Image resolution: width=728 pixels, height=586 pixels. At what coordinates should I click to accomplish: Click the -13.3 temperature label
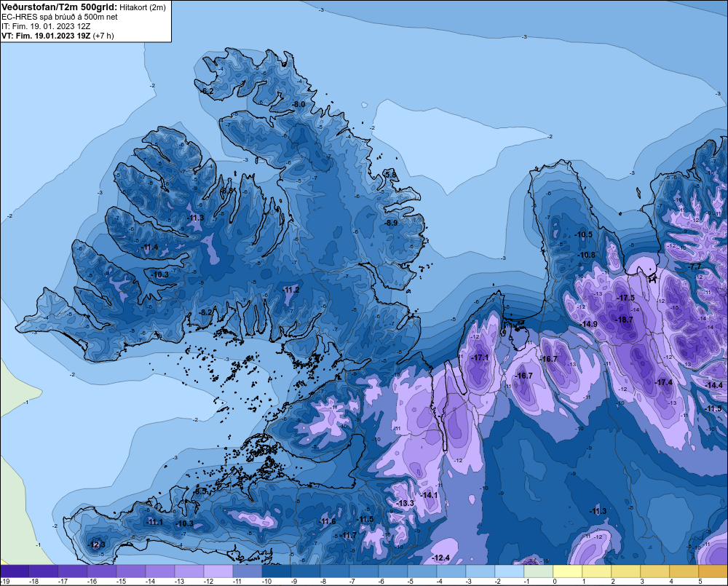(405, 503)
